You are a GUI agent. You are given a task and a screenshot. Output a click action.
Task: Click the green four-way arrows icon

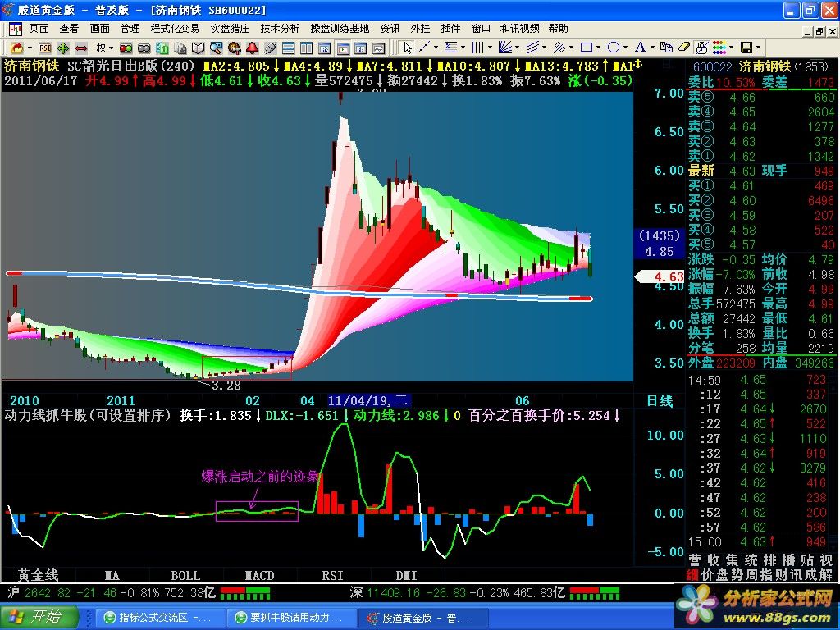63,48
